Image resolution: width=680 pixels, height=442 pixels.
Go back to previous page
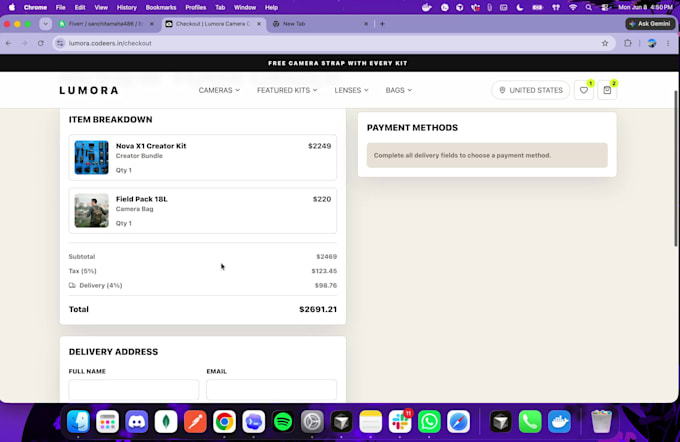[9, 43]
